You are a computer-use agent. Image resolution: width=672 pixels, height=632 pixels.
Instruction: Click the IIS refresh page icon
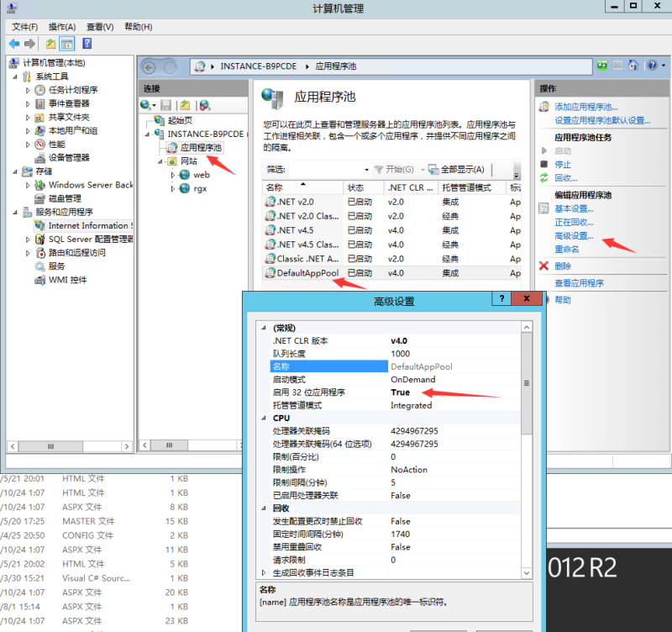(602, 66)
